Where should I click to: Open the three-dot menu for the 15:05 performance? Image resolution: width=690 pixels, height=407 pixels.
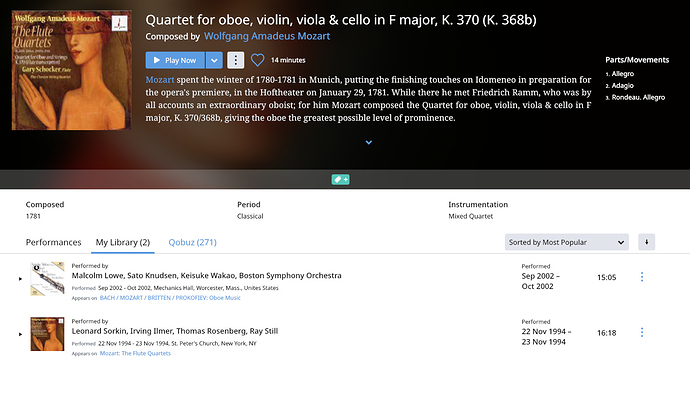tap(642, 277)
